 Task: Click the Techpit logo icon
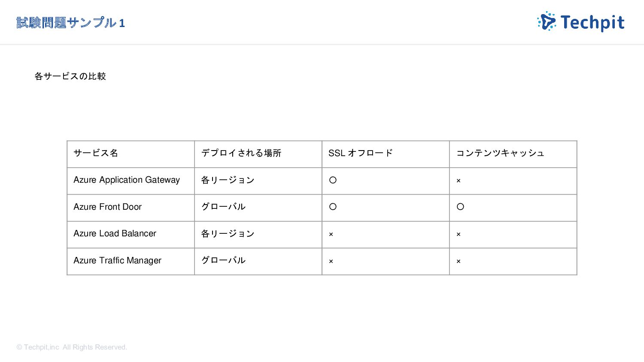click(x=547, y=21)
